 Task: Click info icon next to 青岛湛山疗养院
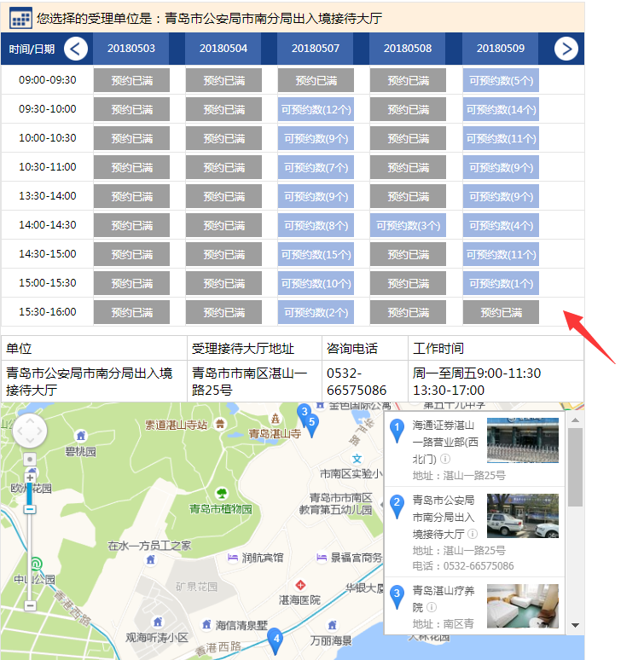tap(432, 607)
